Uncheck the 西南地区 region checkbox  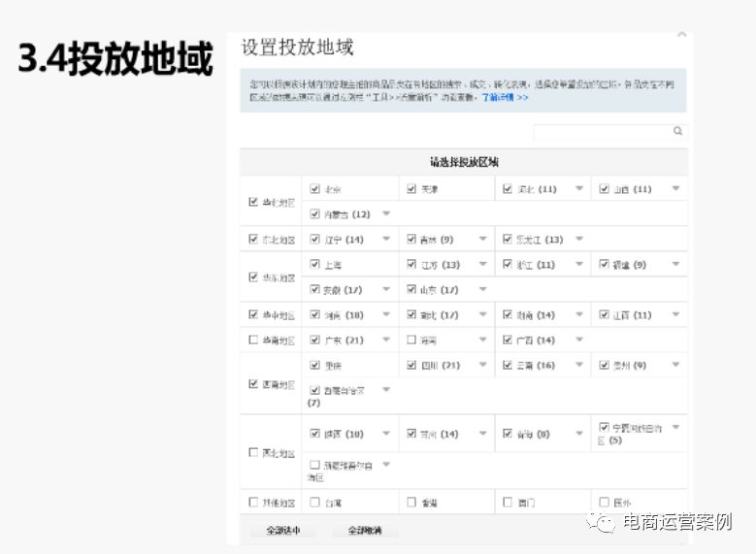[253, 384]
